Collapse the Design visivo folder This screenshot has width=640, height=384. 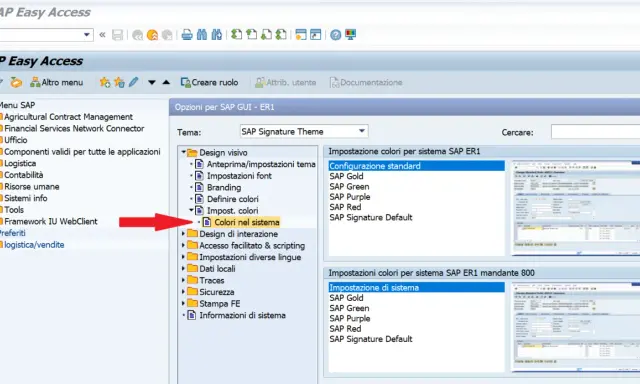click(184, 152)
